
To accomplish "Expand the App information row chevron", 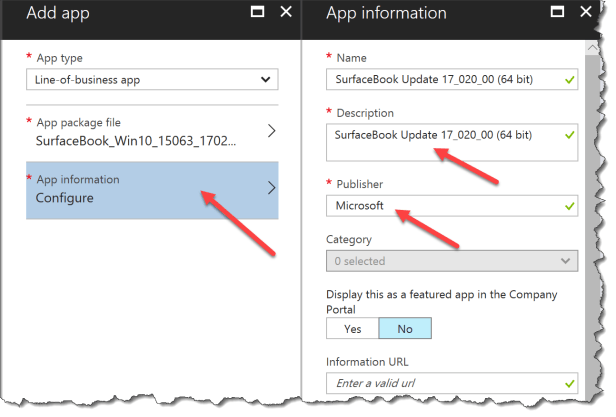I will pyautogui.click(x=270, y=189).
